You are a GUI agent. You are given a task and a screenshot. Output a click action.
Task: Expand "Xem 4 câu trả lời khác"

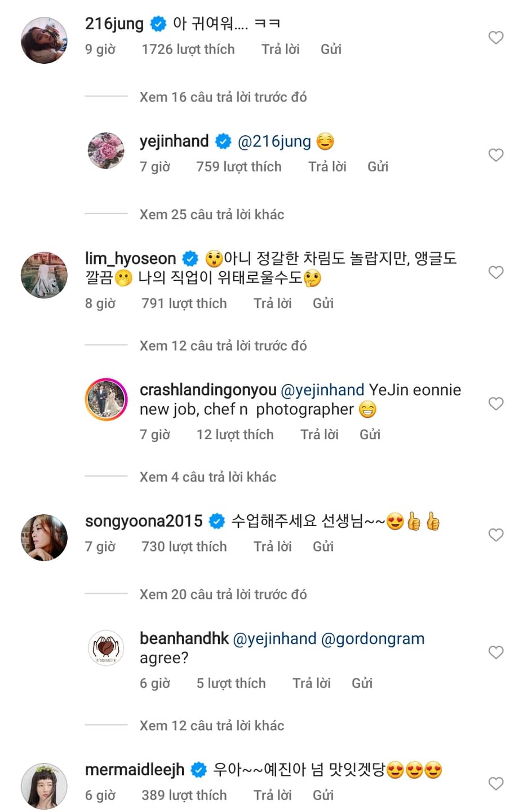207,477
